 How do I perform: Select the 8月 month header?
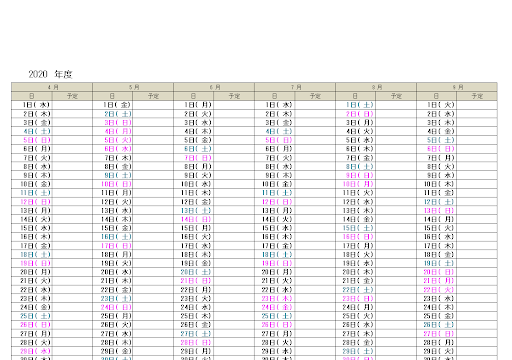[376, 87]
